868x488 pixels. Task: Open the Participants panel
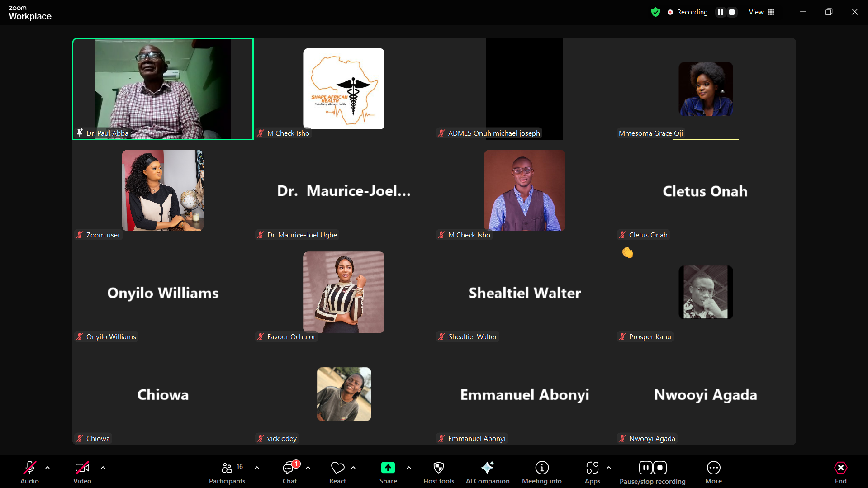coord(227,472)
